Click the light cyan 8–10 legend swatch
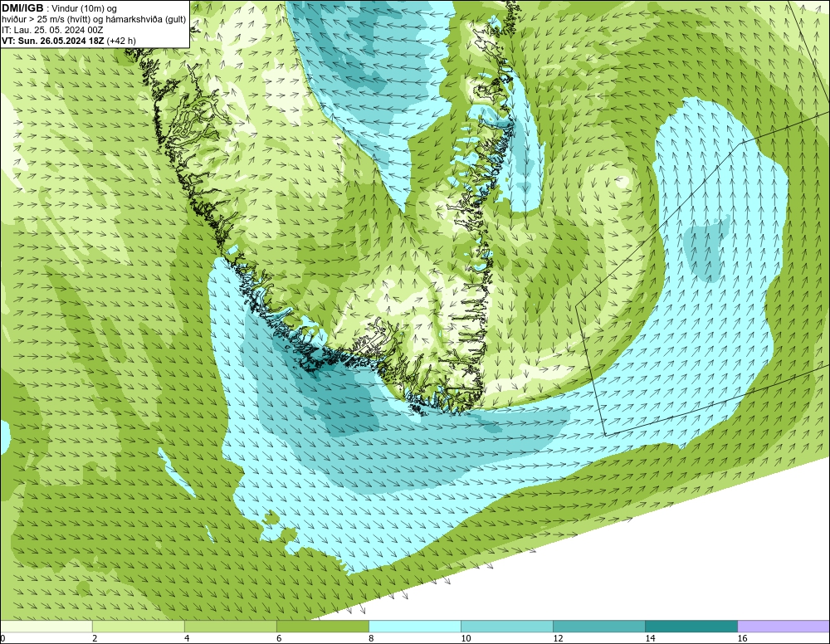 coord(415,627)
